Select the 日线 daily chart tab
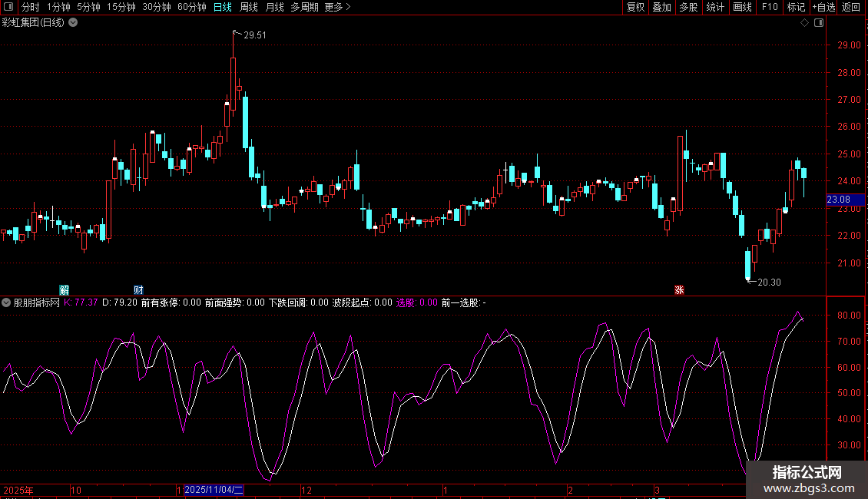This screenshot has width=868, height=499. coord(223,7)
